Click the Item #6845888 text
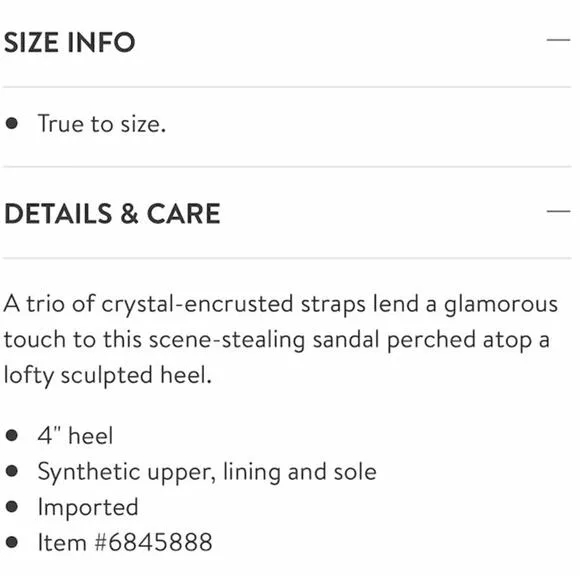This screenshot has width=580, height=580. click(125, 542)
